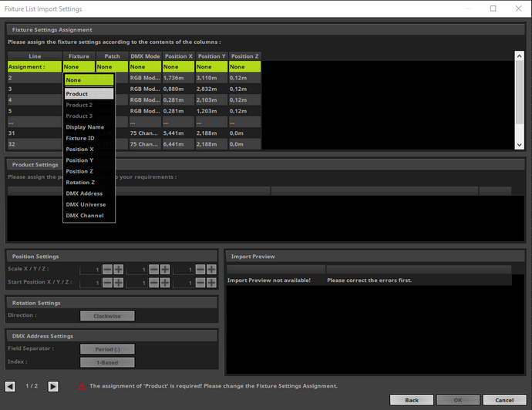Screen dimensions: 532x410
Task: Click the Cancel button
Action: [504, 400]
